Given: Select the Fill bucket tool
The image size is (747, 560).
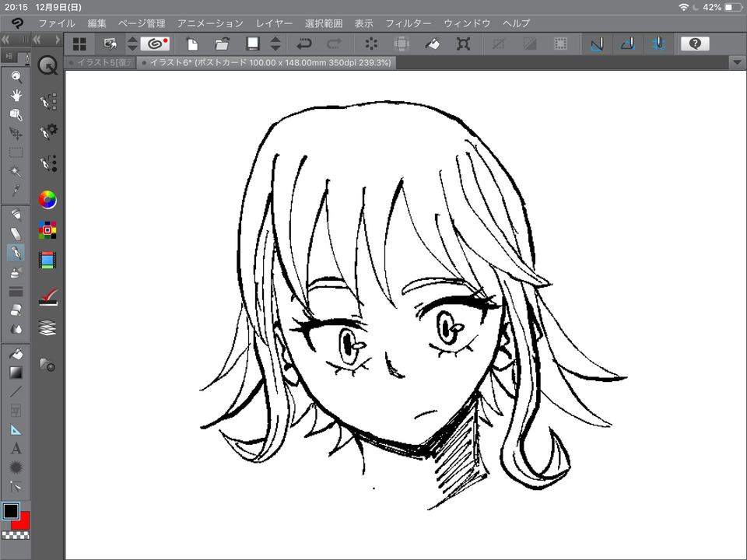Looking at the screenshot, I should [16, 354].
